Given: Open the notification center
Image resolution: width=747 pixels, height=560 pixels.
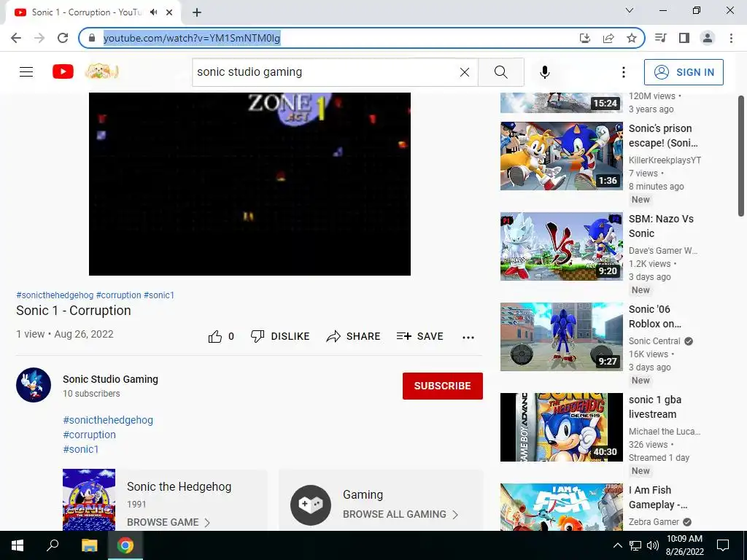Looking at the screenshot, I should (723, 545).
